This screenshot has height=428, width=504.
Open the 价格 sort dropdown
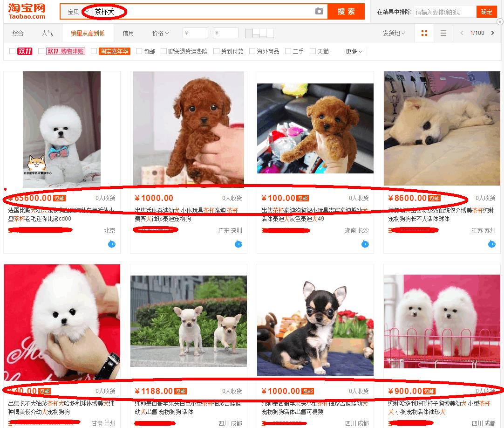coord(160,33)
